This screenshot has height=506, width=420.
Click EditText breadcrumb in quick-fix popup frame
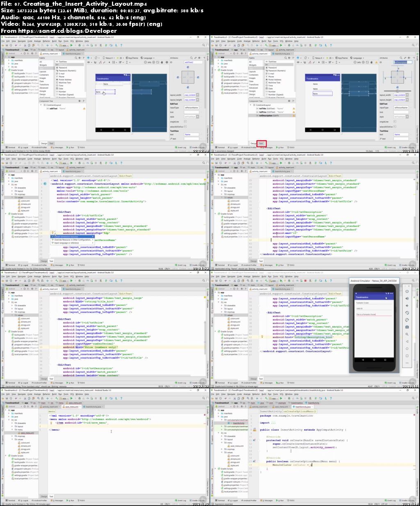coord(126,176)
